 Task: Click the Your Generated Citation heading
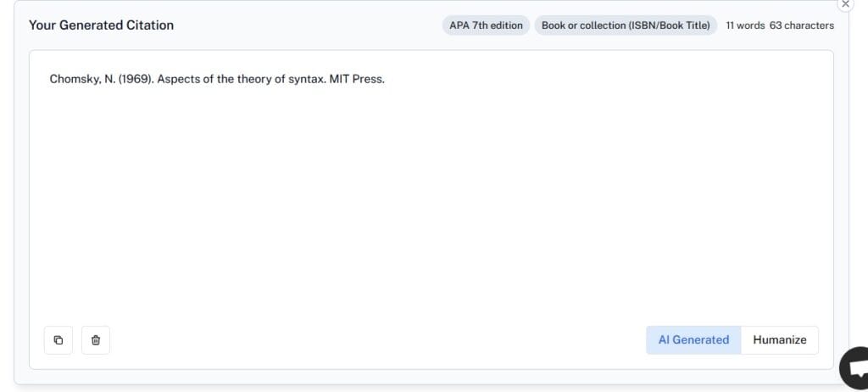tap(101, 25)
